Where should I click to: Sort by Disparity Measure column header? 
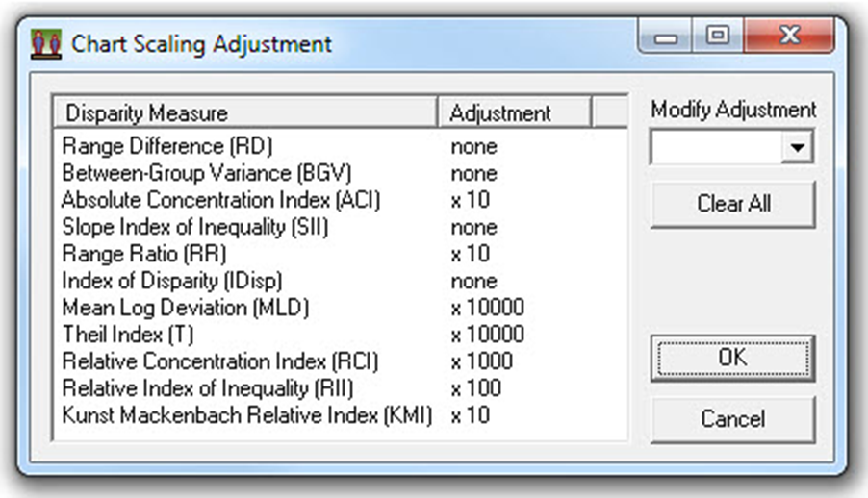point(244,112)
